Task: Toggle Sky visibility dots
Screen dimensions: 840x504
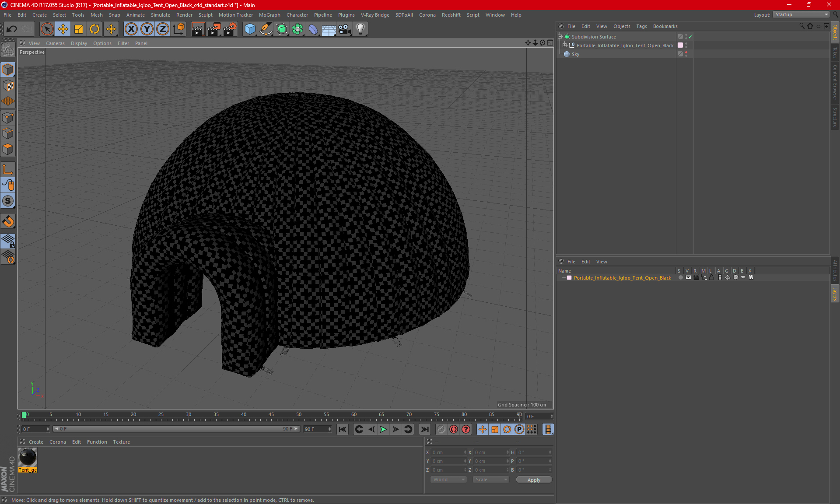Action: [686, 54]
